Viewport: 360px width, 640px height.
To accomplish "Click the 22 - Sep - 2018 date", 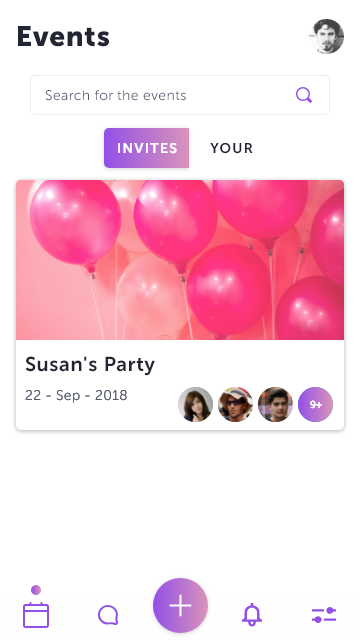I will click(x=76, y=396).
